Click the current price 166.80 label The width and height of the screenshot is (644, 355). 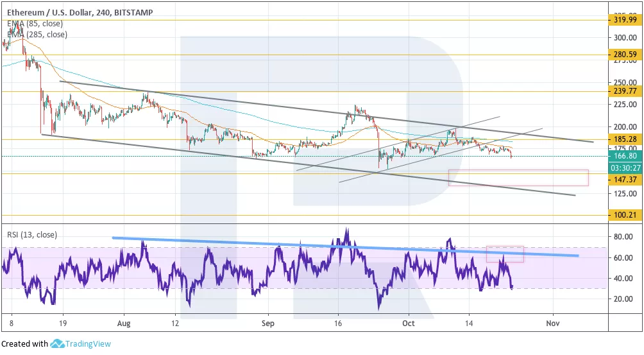click(x=624, y=156)
